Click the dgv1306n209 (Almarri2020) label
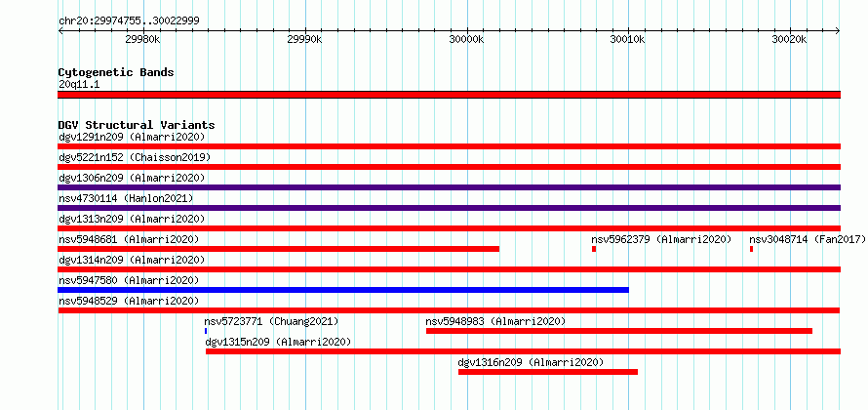Image resolution: width=868 pixels, height=410 pixels. pos(132,178)
